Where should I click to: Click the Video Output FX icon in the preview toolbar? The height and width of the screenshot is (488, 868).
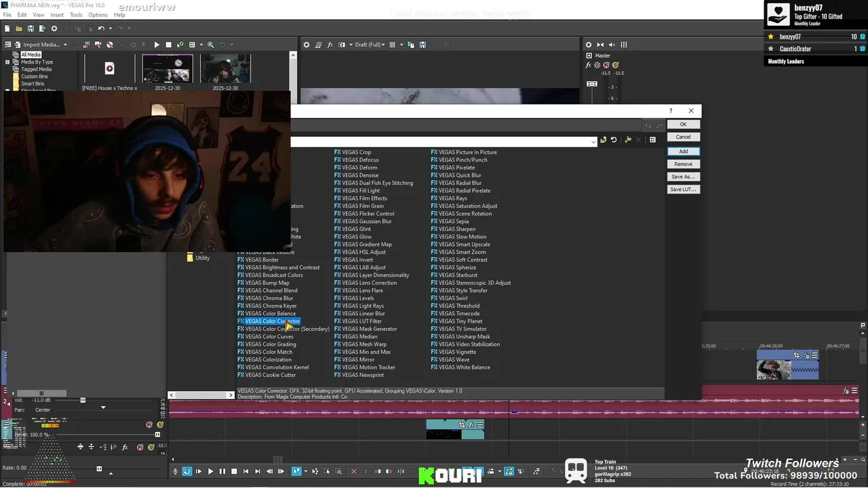[330, 45]
